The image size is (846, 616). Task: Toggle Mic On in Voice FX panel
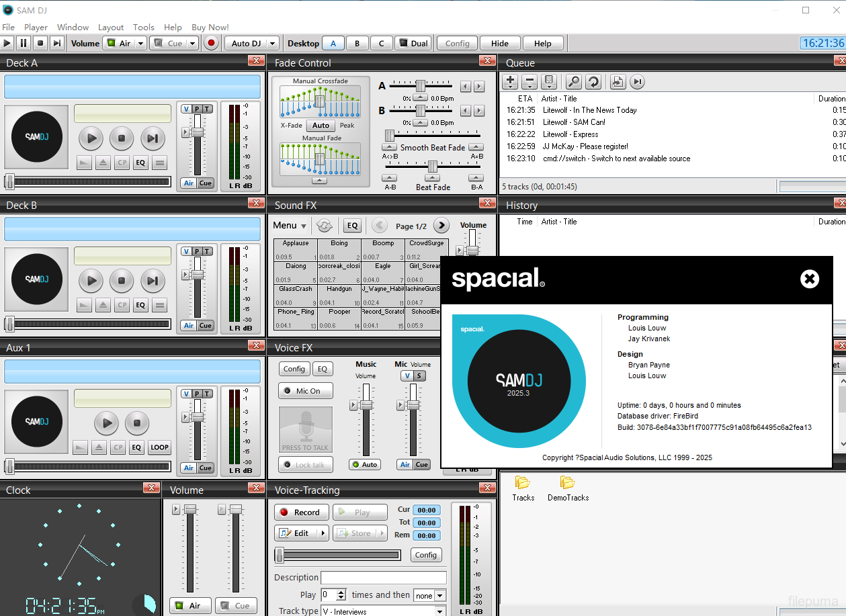[305, 390]
